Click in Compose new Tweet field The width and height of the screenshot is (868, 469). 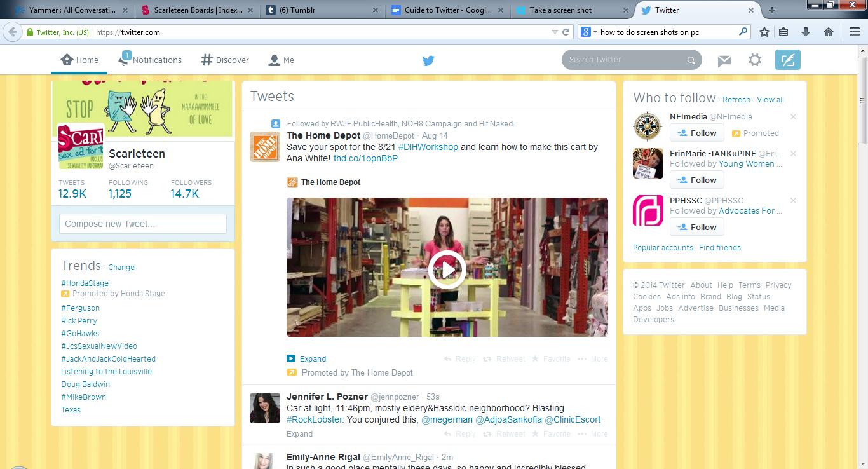click(x=143, y=224)
